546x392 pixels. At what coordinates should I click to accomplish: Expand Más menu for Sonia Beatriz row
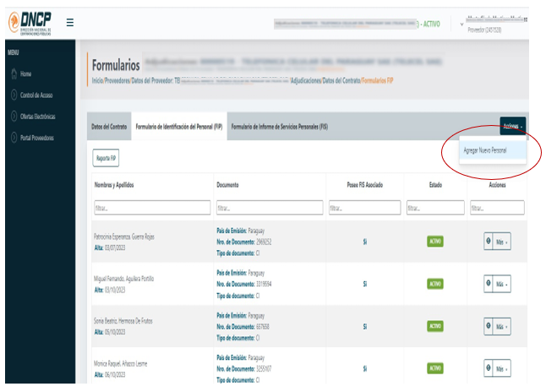coord(502,327)
